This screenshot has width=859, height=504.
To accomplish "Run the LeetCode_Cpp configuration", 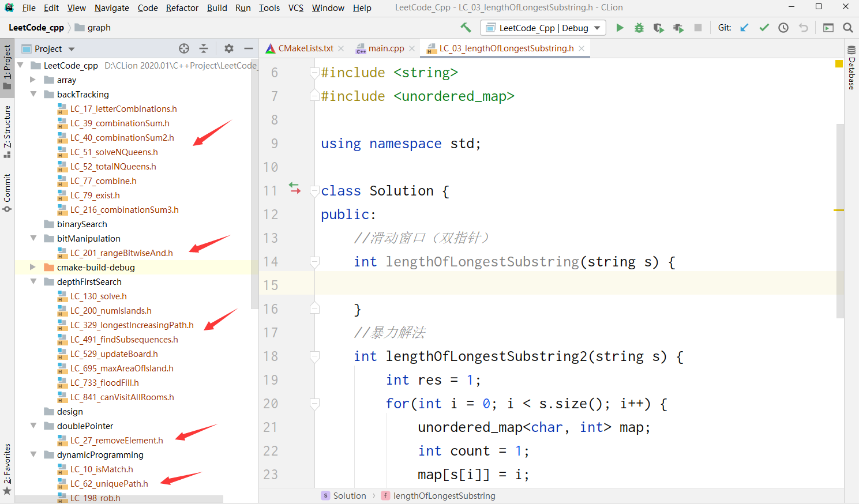I will 620,28.
